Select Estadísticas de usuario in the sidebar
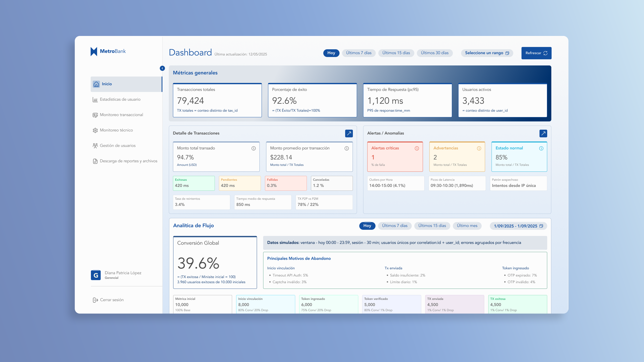The height and width of the screenshot is (362, 644). [120, 99]
